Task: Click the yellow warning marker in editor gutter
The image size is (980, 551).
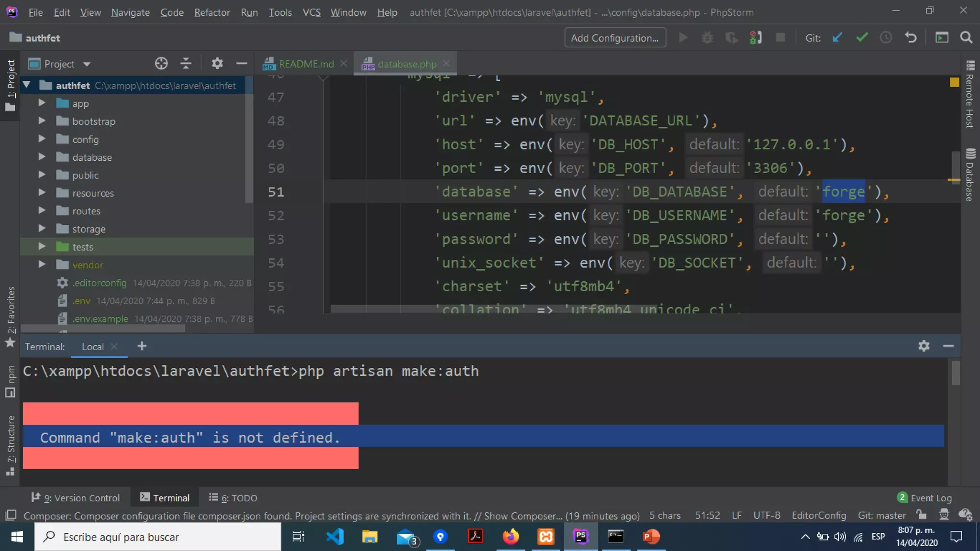Action: 954,82
